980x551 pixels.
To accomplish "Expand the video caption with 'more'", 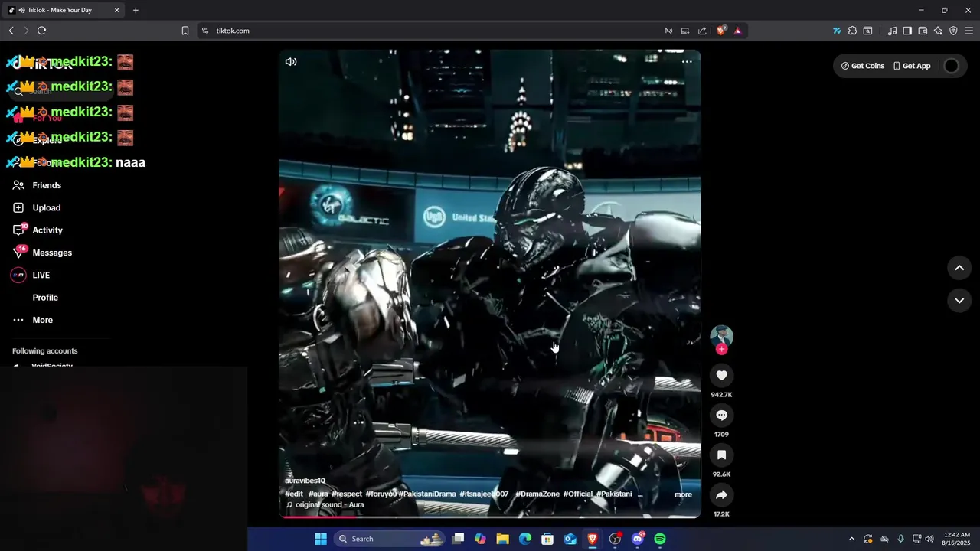I will (x=683, y=494).
